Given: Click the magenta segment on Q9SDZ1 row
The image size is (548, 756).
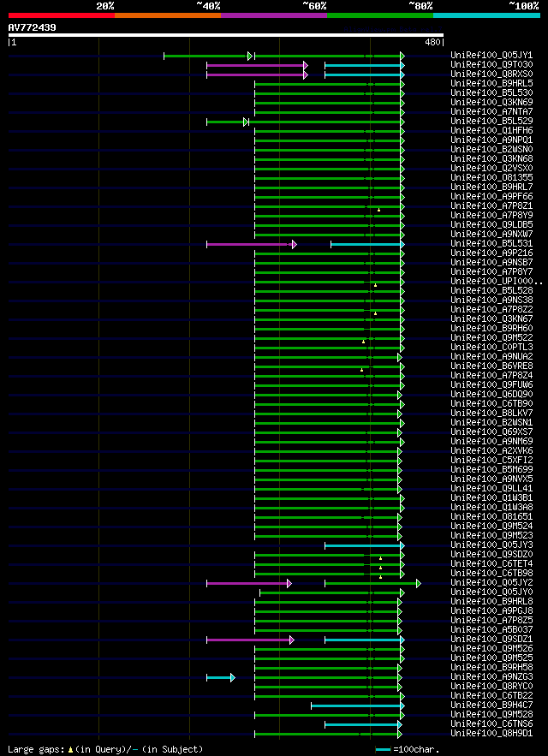Looking at the screenshot, I should tap(248, 640).
